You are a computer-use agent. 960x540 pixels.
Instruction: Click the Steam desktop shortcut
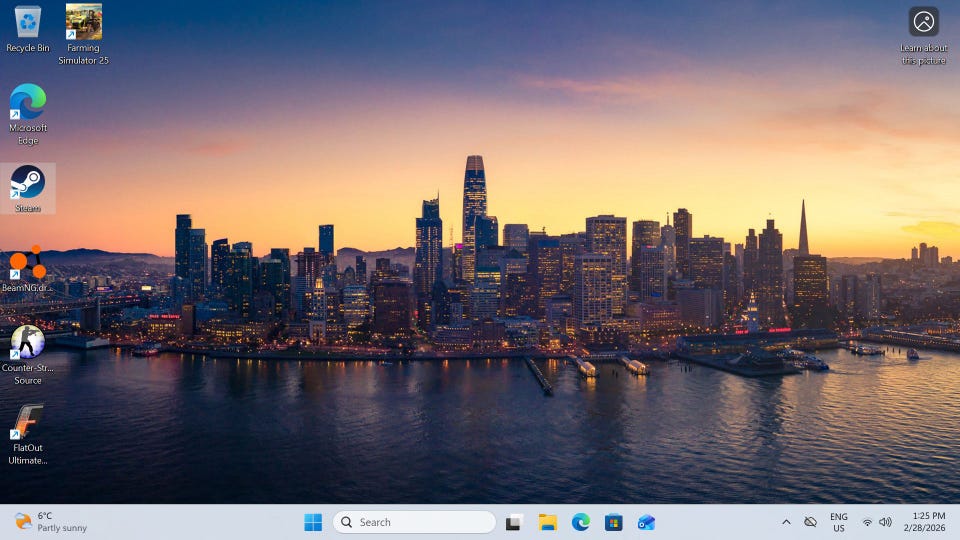click(27, 183)
